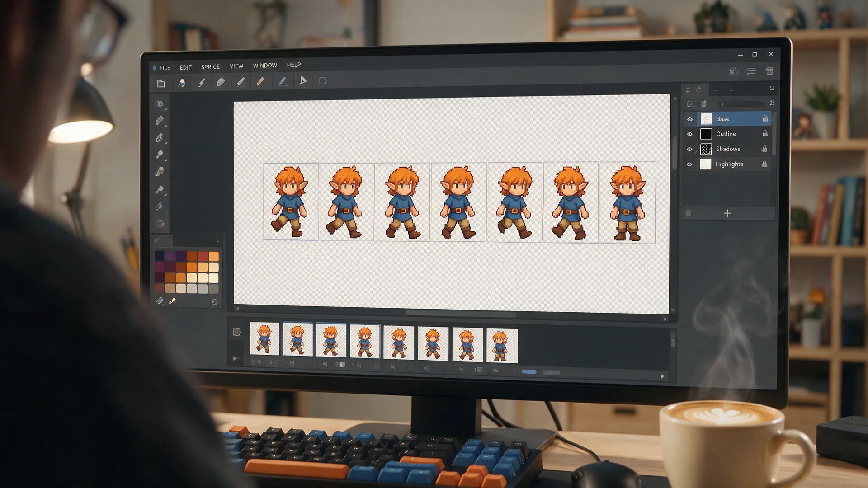Pick the dark navy swatch at palette top left

click(x=159, y=256)
